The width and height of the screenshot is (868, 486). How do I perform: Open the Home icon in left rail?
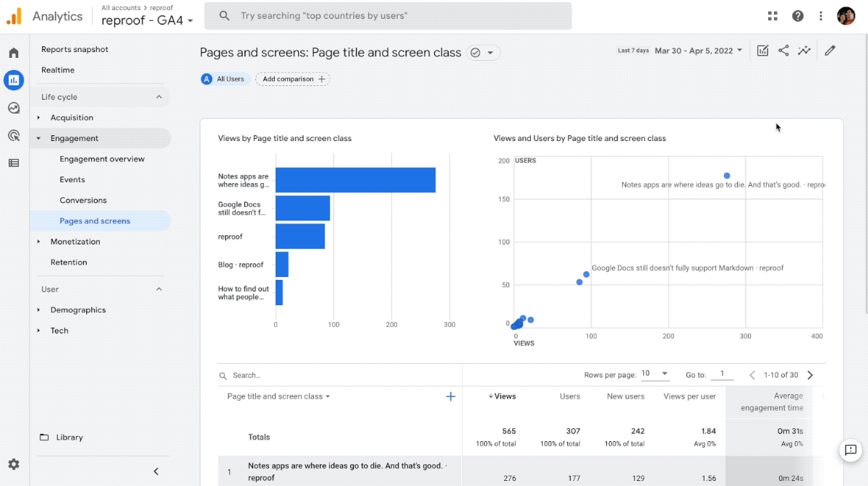(x=14, y=53)
